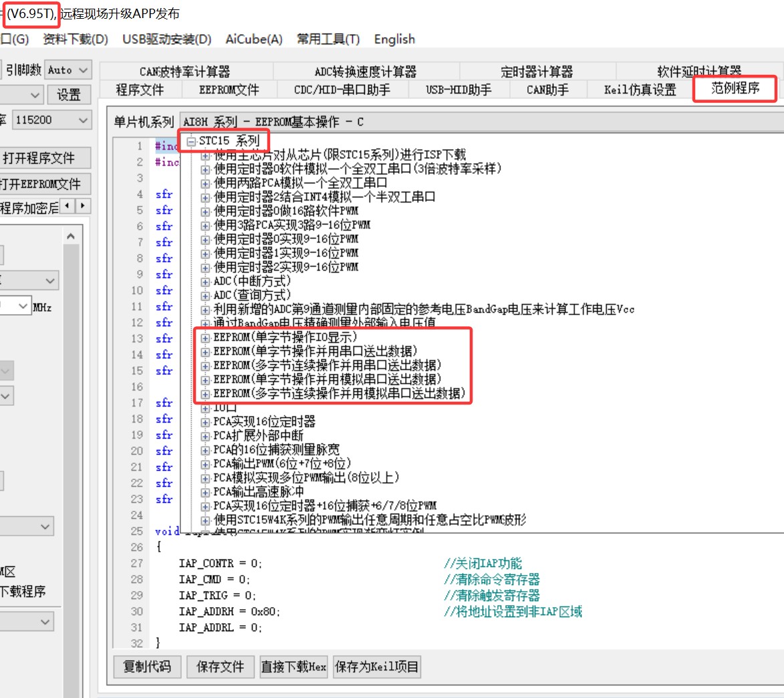Open the Keil仿真设置 tab

[640, 90]
